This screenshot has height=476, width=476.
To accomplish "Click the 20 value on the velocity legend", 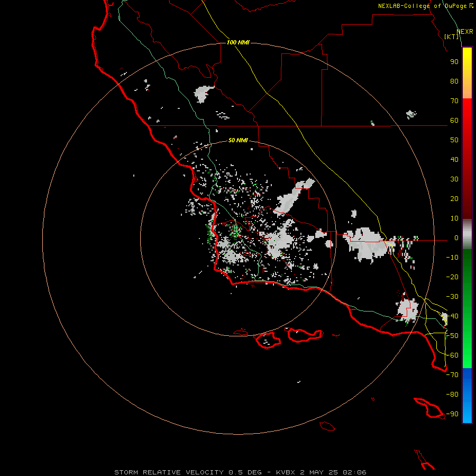I will point(454,198).
